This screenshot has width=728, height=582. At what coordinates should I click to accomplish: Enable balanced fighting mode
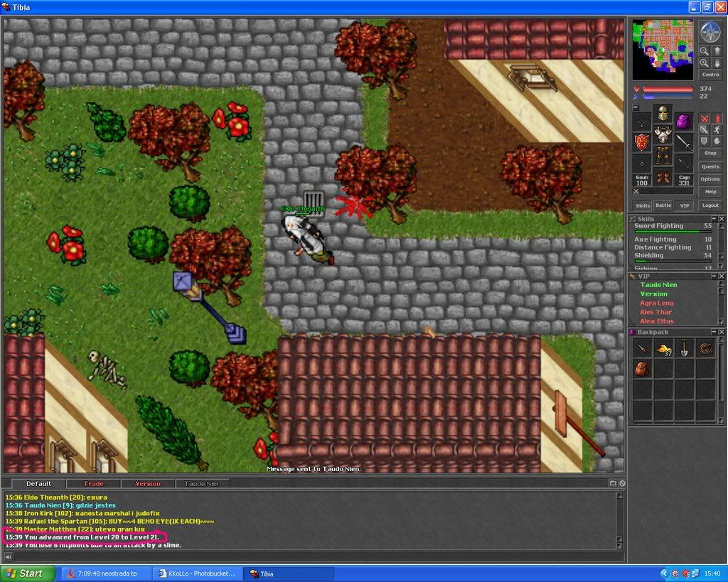705,130
